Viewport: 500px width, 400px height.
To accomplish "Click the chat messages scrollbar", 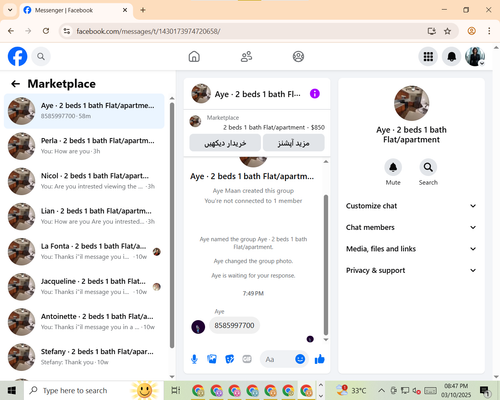I will point(326,265).
